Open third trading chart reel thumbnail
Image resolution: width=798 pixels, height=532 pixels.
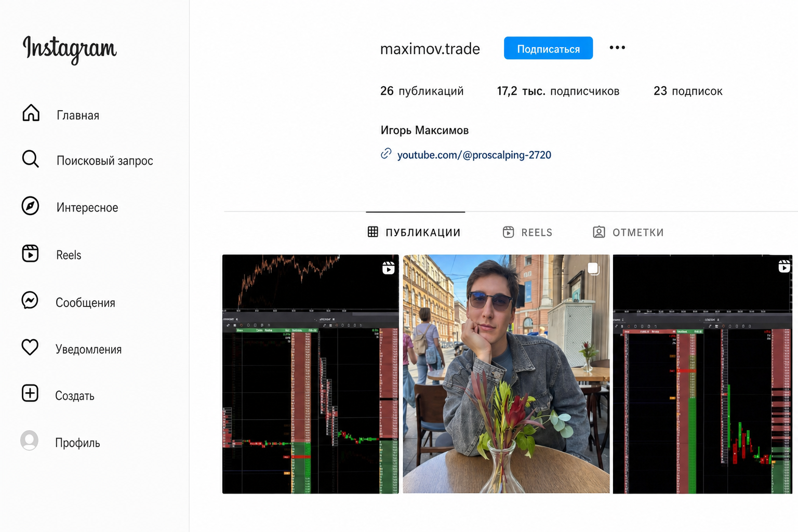pyautogui.click(x=702, y=374)
